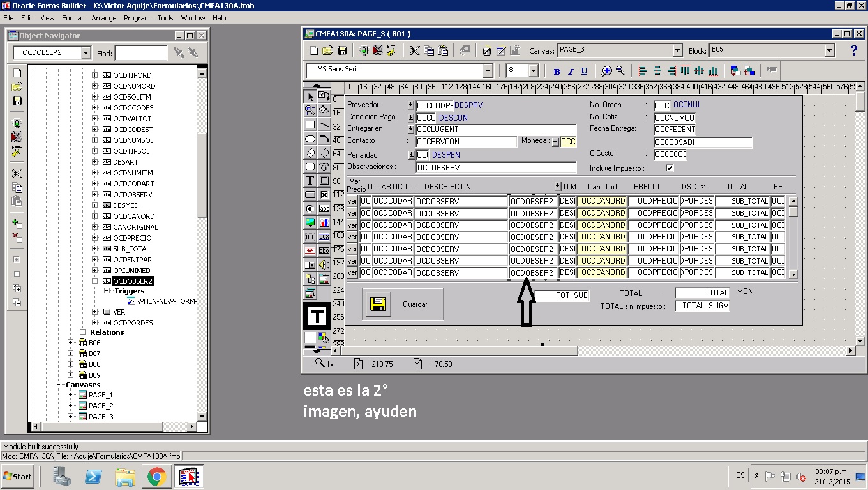Click the Penalidad LOV button
Image resolution: width=868 pixels, height=490 pixels.
tap(411, 155)
